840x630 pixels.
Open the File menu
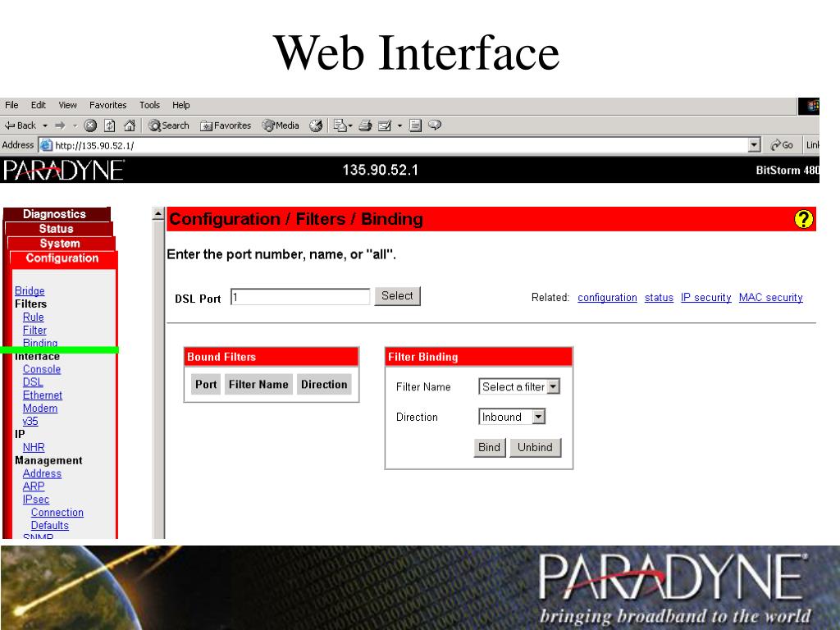(x=11, y=105)
